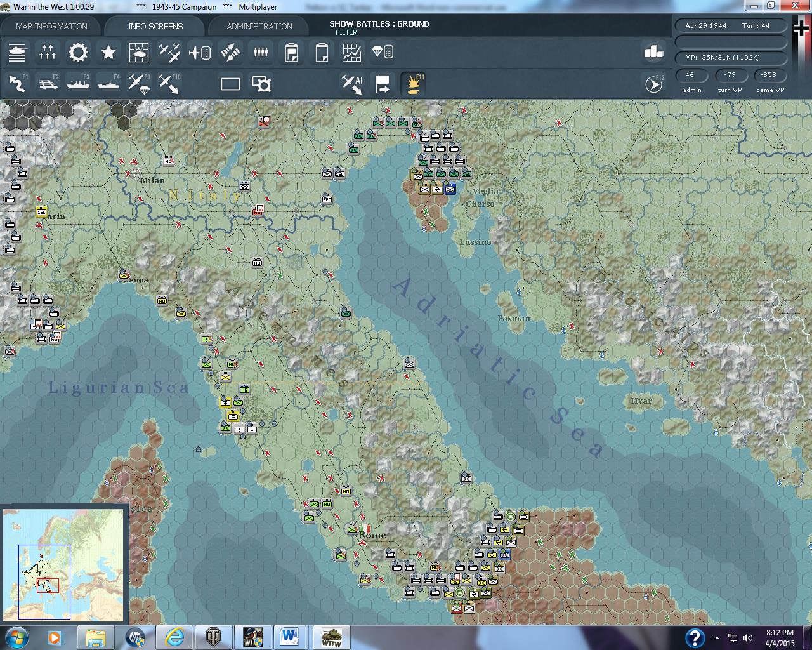Open Internet Explorer from taskbar
The image size is (812, 650).
pos(174,637)
